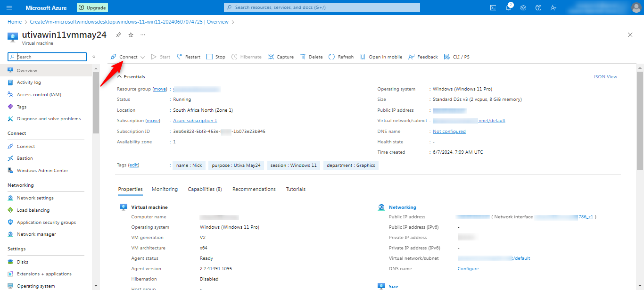Viewport: 644px width, 290px height.
Task: Switch to the Recommendations tab
Action: pyautogui.click(x=254, y=189)
